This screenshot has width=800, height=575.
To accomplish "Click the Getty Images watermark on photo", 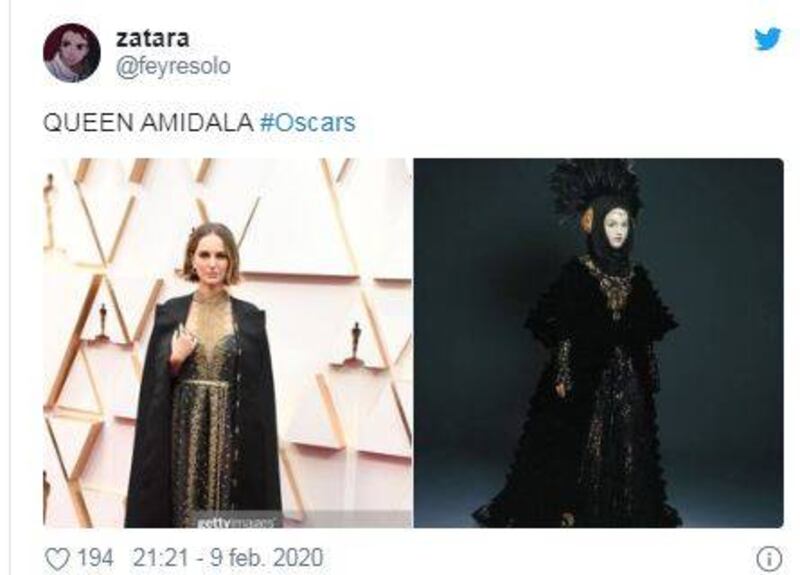I will tap(236, 522).
